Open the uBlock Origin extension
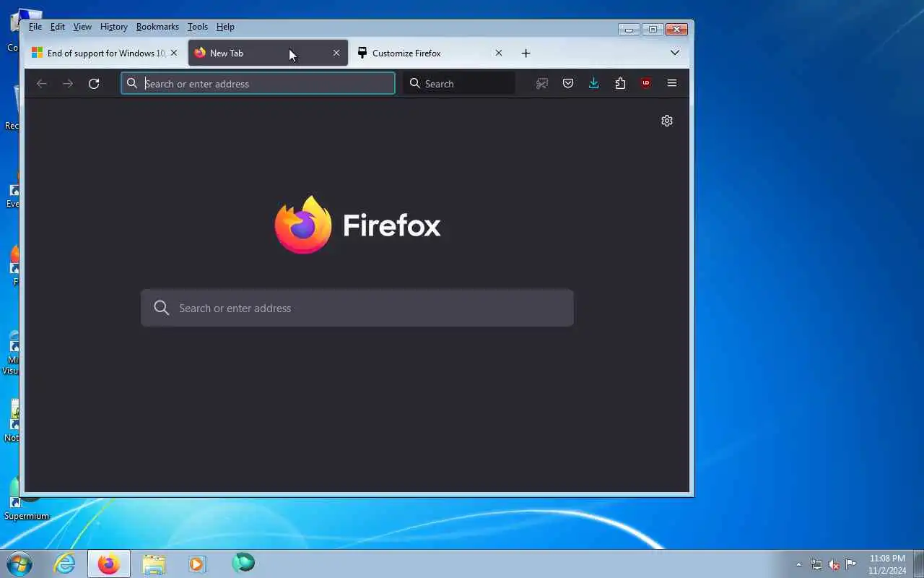Image resolution: width=924 pixels, height=578 pixels. pos(646,84)
